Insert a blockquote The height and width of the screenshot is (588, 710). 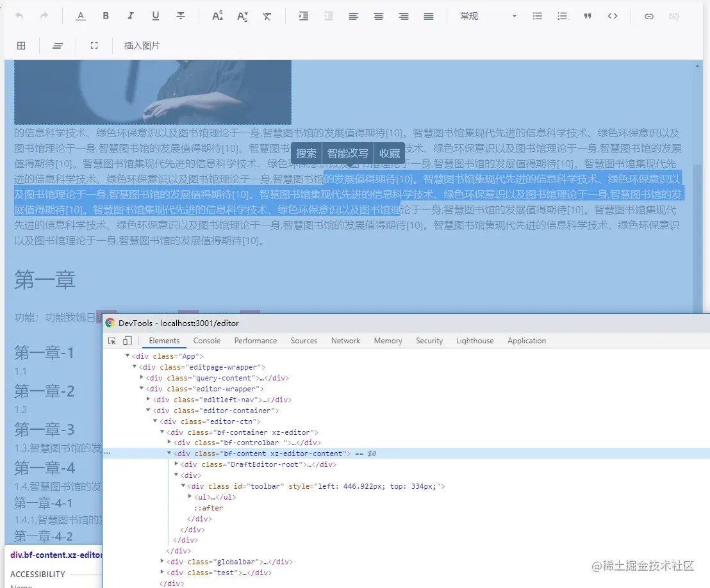(588, 16)
